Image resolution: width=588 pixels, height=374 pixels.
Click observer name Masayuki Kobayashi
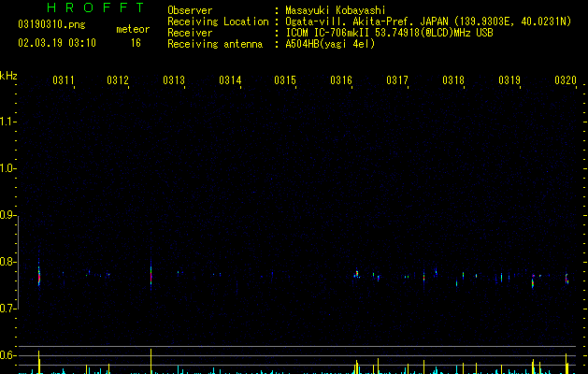336,10
